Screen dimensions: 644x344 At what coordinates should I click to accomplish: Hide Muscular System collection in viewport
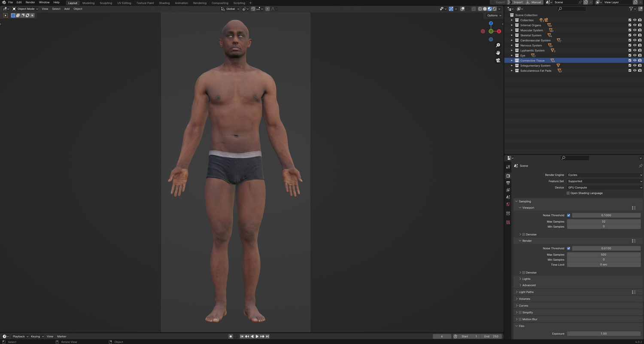(x=635, y=30)
